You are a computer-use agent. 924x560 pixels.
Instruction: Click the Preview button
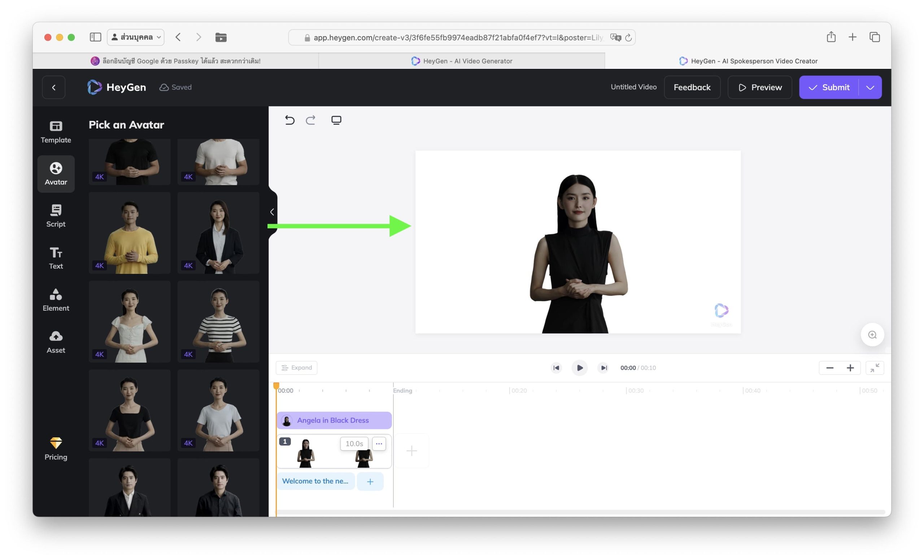pos(759,87)
